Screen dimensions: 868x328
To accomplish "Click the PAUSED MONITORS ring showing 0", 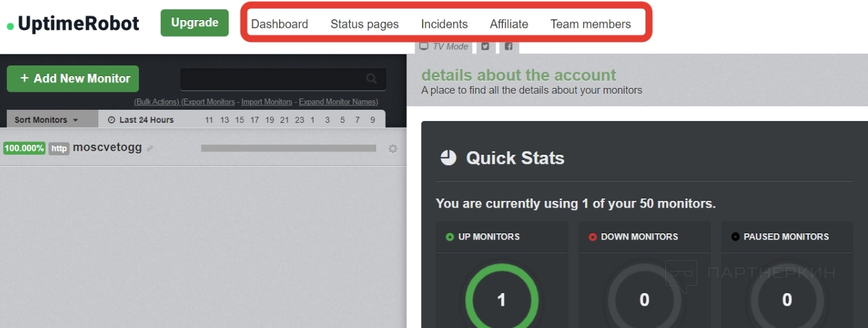I will (787, 300).
